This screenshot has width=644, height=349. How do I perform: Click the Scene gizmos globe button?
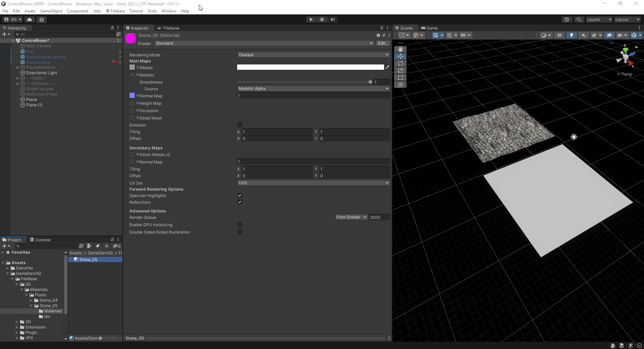click(634, 35)
